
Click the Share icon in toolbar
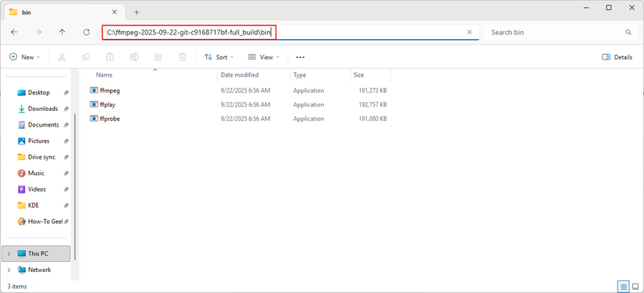point(158,57)
